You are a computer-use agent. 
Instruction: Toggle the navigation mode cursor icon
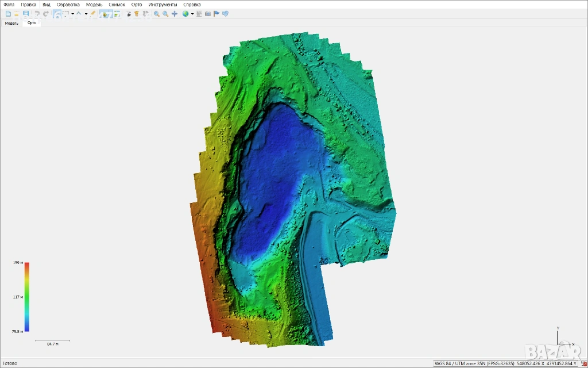57,14
